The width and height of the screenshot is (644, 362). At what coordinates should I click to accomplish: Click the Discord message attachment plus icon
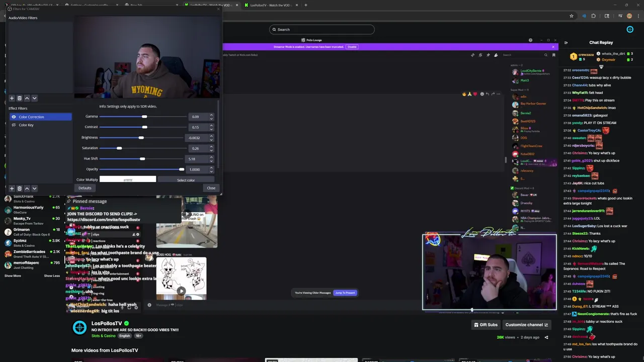(149, 305)
